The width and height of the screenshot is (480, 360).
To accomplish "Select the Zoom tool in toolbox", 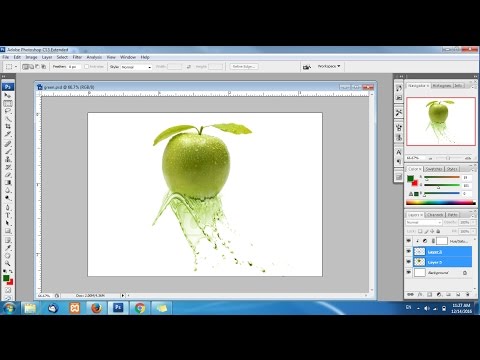I will point(8,263).
